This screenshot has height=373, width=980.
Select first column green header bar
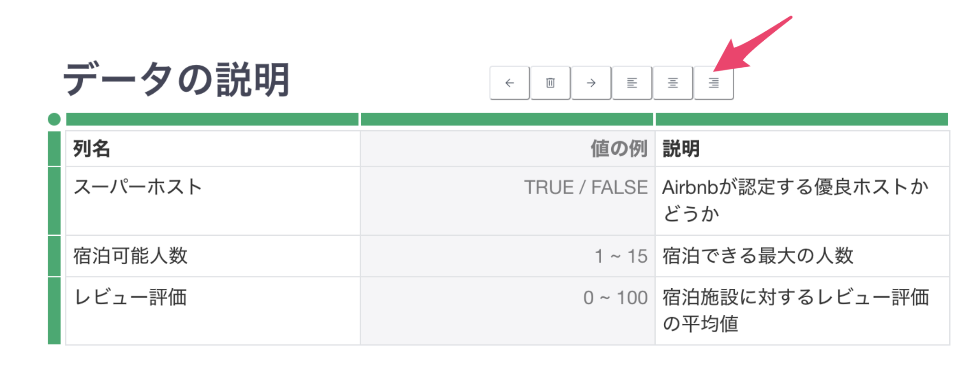pyautogui.click(x=212, y=119)
